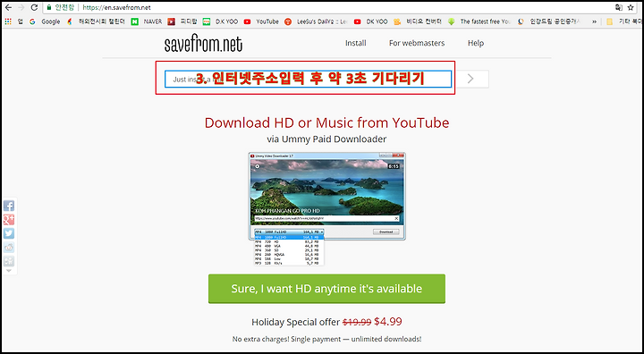Open the 인강드림 공인중개사 bookmark
The image size is (644, 354).
548,21
